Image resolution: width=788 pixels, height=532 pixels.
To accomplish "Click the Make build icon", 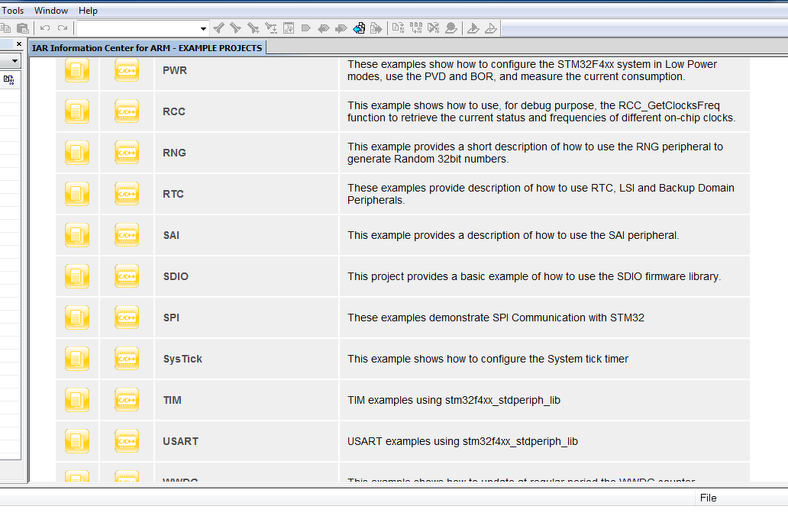I will (x=416, y=28).
